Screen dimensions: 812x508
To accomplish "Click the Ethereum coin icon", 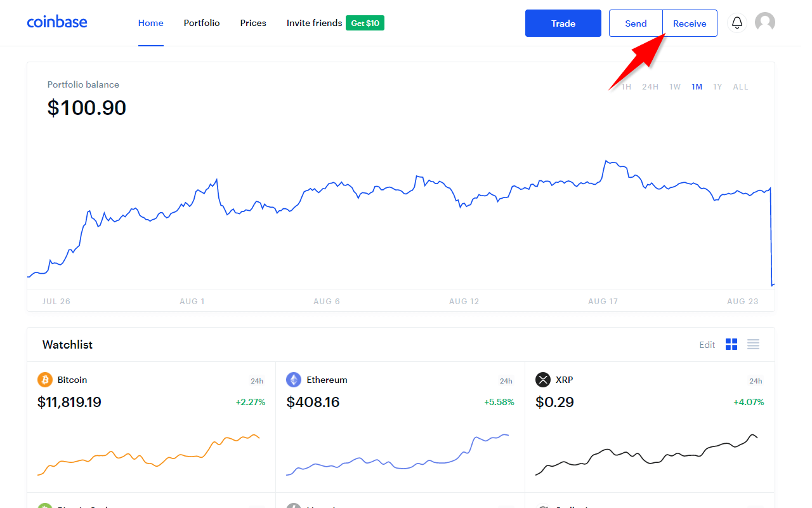I will [294, 380].
